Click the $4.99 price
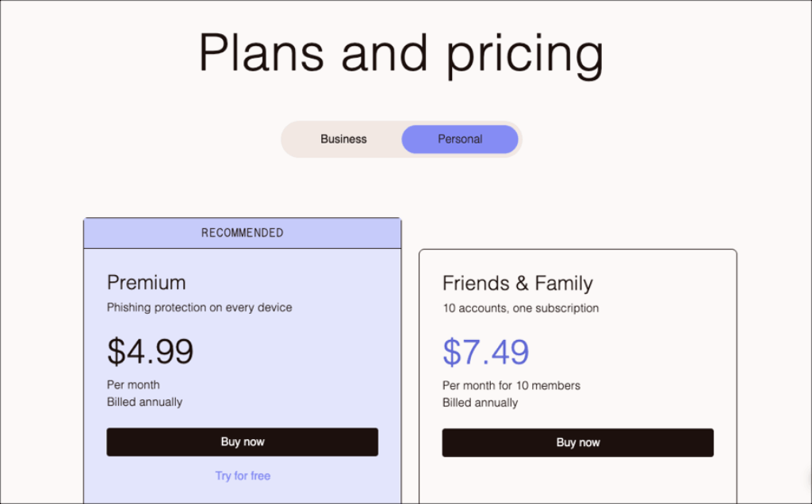 (151, 351)
